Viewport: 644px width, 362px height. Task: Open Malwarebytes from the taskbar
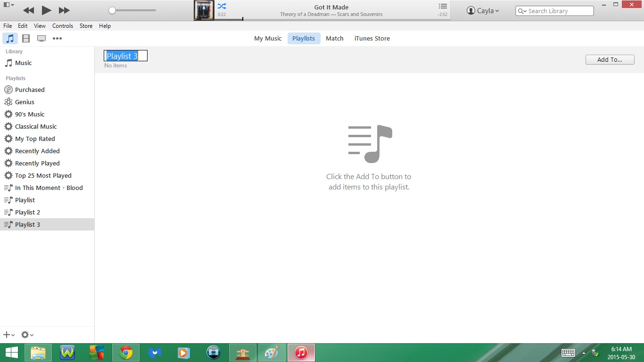[x=155, y=353]
